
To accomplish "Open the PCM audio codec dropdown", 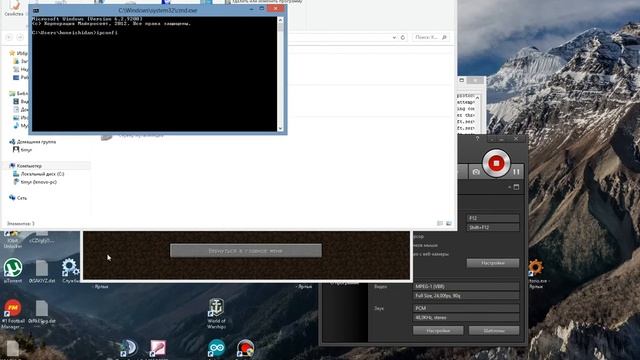I will tap(466, 308).
